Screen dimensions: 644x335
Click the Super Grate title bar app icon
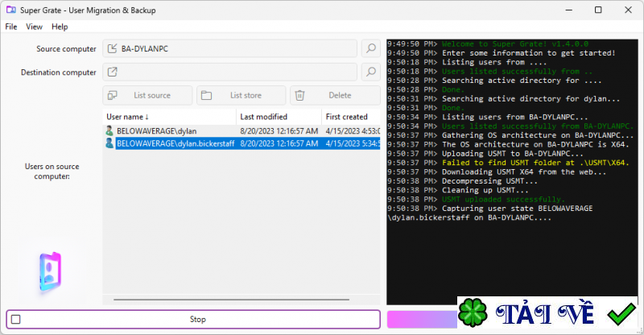(x=11, y=10)
